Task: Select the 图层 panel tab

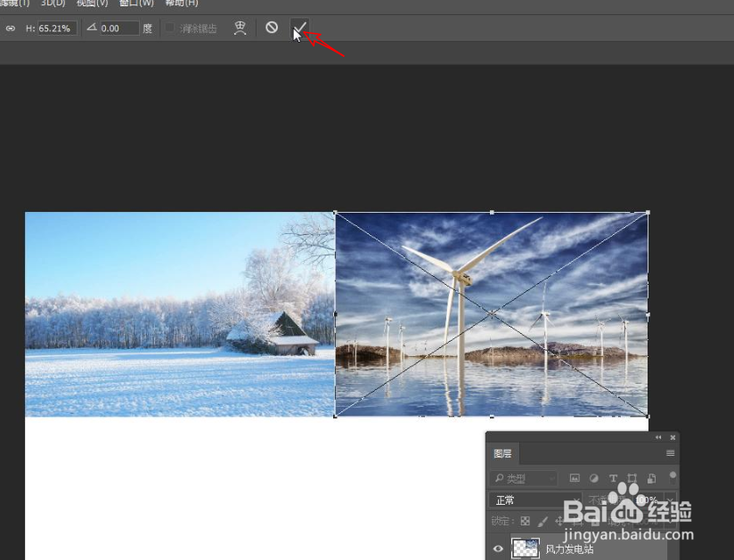Action: click(502, 453)
